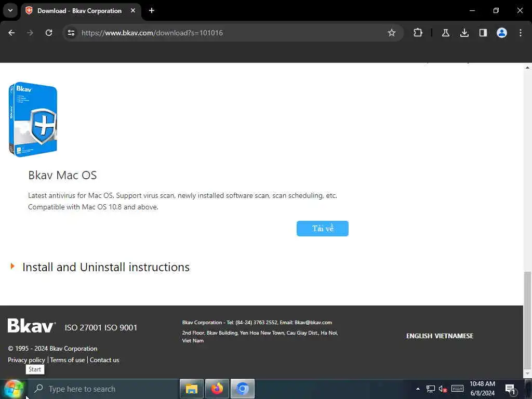Open a new browser tab

(152, 10)
